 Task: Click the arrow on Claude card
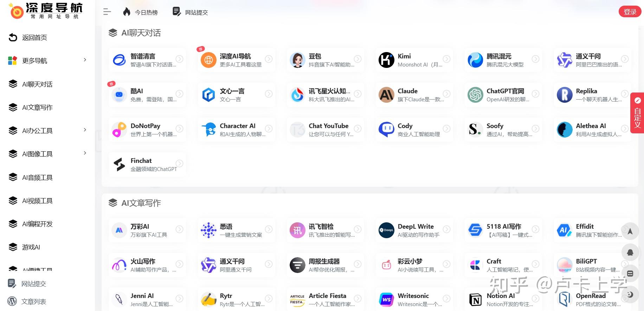[446, 94]
